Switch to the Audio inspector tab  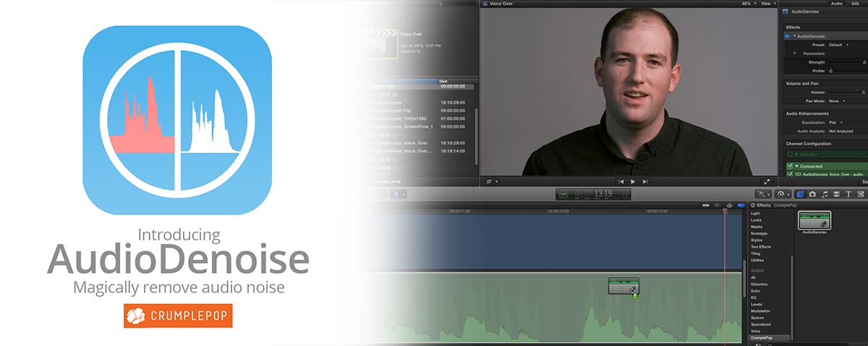point(836,4)
